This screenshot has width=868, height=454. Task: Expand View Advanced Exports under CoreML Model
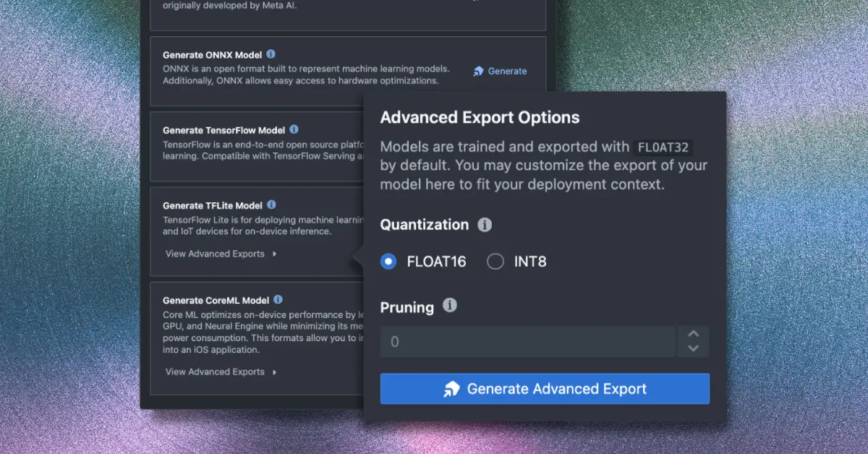(213, 372)
